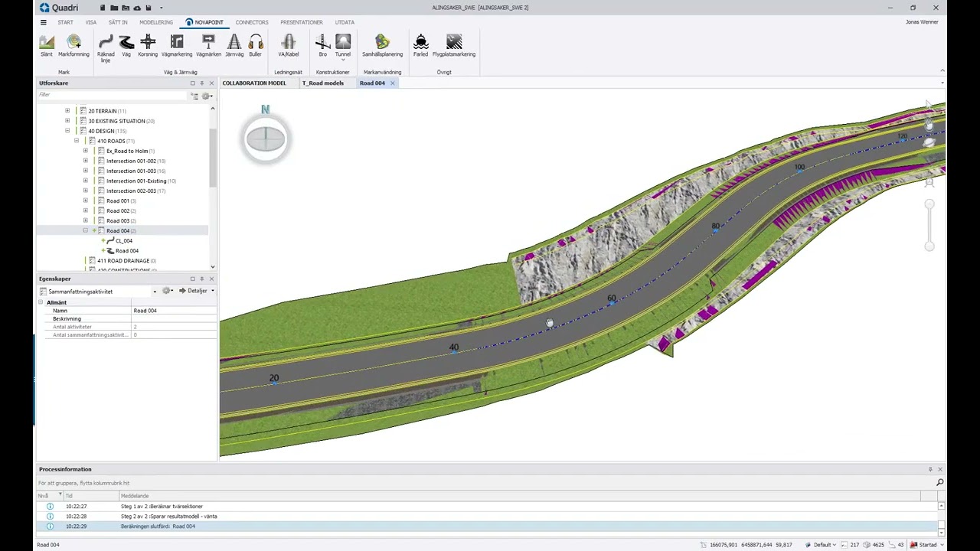Switch to the VISA ribbon tab
This screenshot has height=551, width=980.
tap(91, 22)
